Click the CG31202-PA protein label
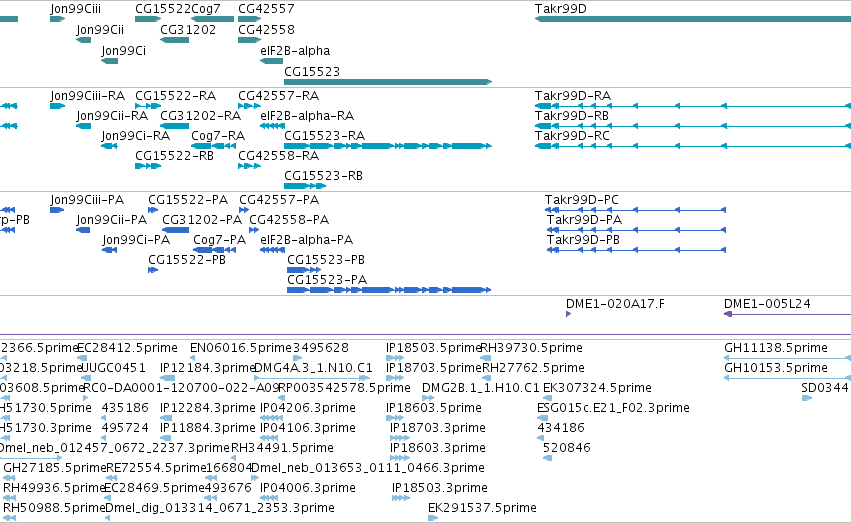851x523 pixels. (202, 219)
